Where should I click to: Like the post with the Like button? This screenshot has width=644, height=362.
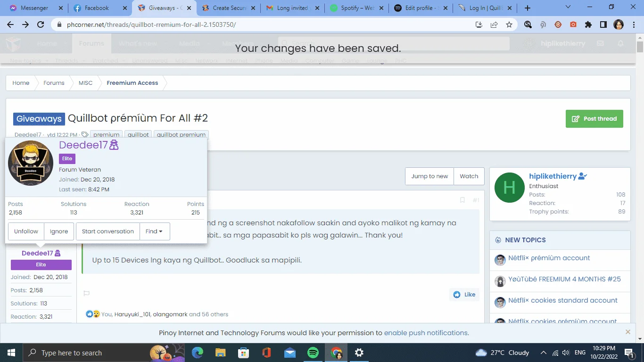(x=464, y=295)
